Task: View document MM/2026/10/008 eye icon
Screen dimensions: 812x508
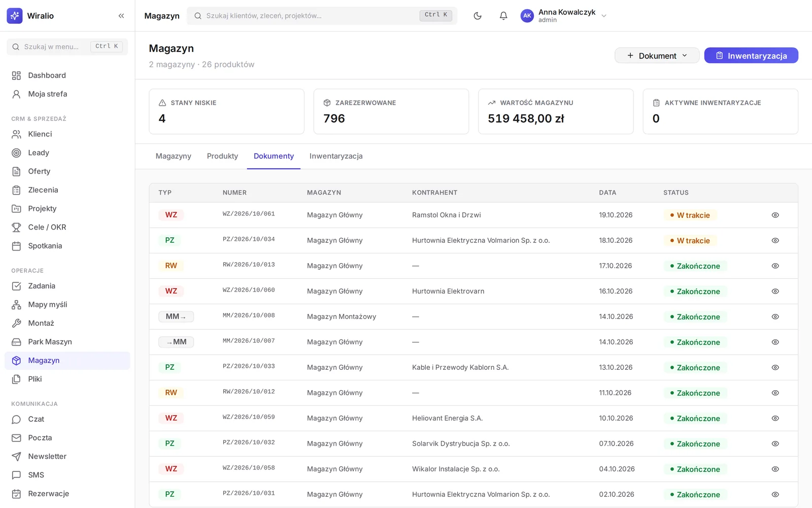Action: click(x=775, y=316)
